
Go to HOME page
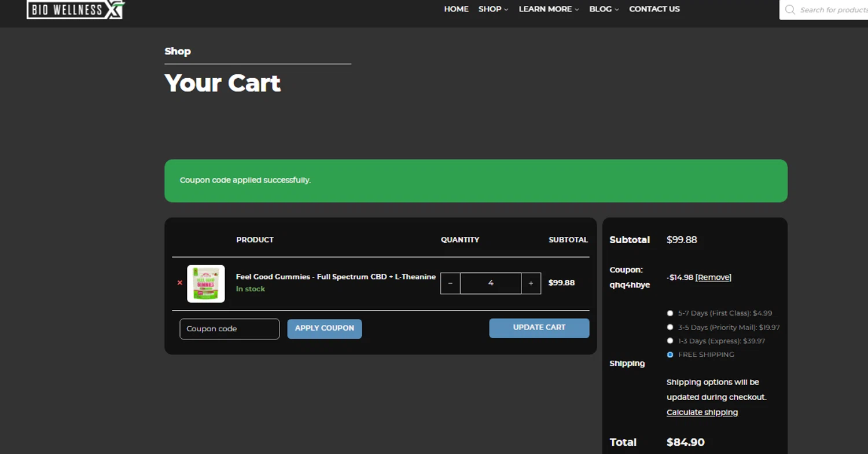click(456, 9)
